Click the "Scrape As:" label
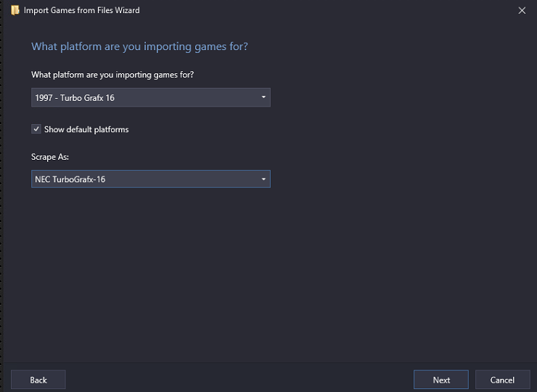The width and height of the screenshot is (537, 392). click(50, 157)
